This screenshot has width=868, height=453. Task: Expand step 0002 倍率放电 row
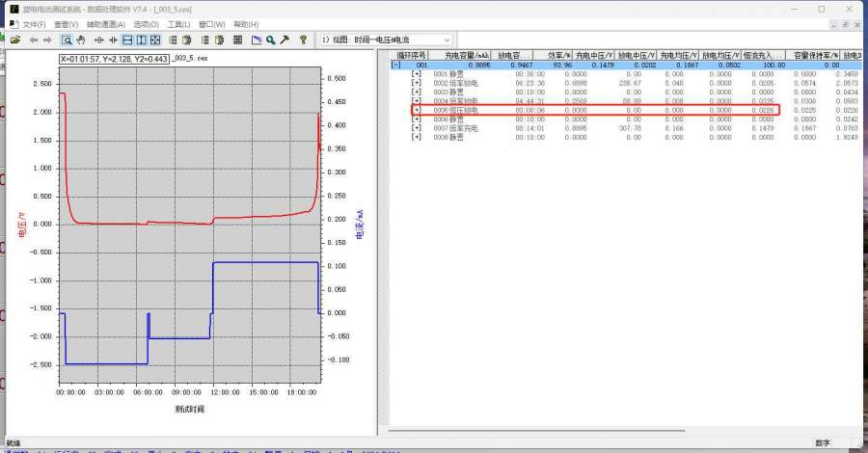[x=417, y=83]
